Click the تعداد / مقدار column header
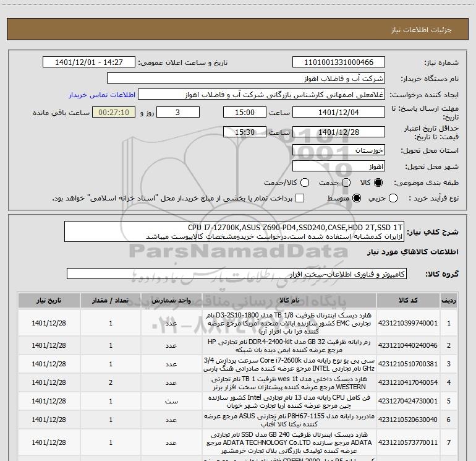476x461 pixels. coord(111,300)
